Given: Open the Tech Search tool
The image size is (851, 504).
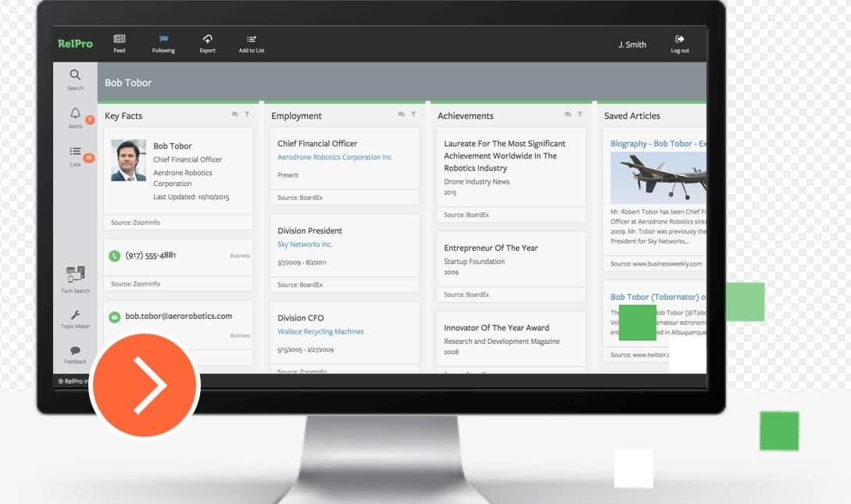Looking at the screenshot, I should click(x=76, y=274).
